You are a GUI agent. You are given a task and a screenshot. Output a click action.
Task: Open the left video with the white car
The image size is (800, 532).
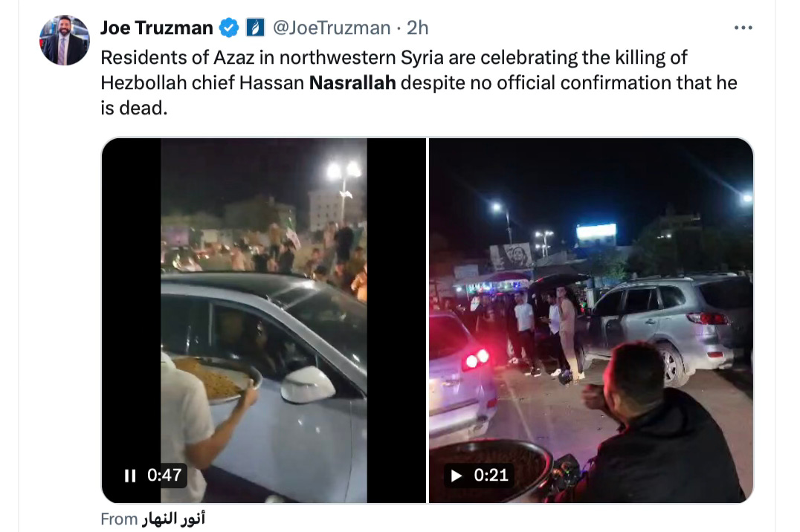point(264,320)
